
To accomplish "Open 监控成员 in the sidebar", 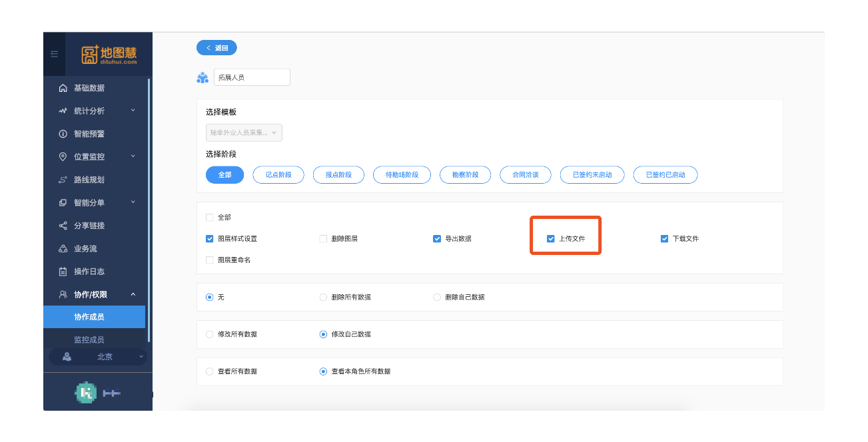I will pos(89,339).
